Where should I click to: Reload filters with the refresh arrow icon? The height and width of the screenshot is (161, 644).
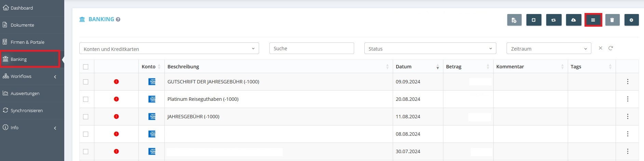point(611,48)
